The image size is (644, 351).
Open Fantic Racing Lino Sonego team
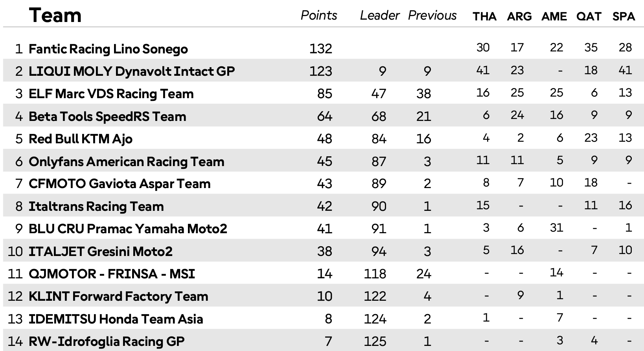108,49
